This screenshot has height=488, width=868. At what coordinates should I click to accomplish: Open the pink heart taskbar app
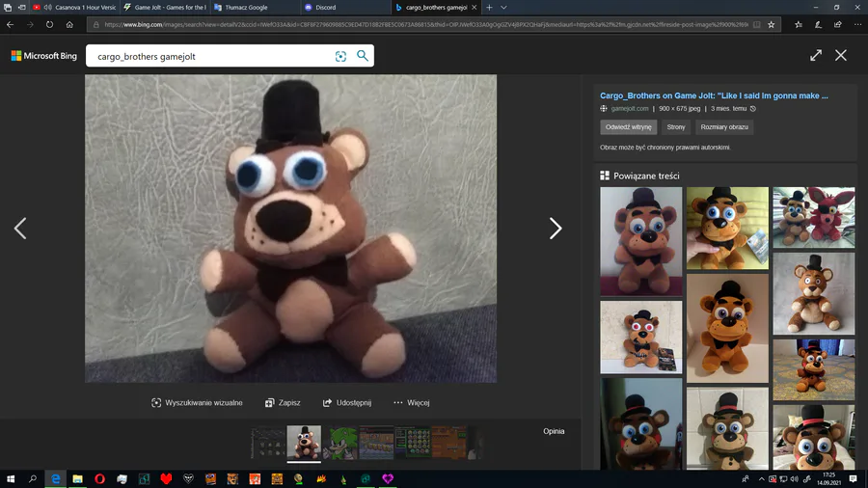(388, 479)
